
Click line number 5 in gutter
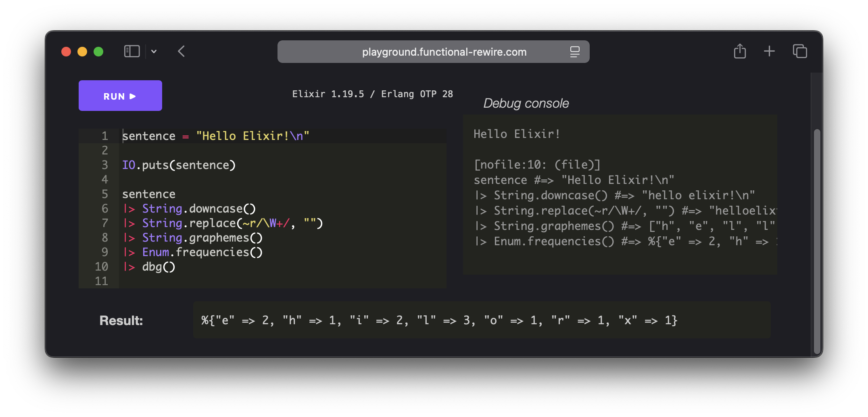click(104, 194)
